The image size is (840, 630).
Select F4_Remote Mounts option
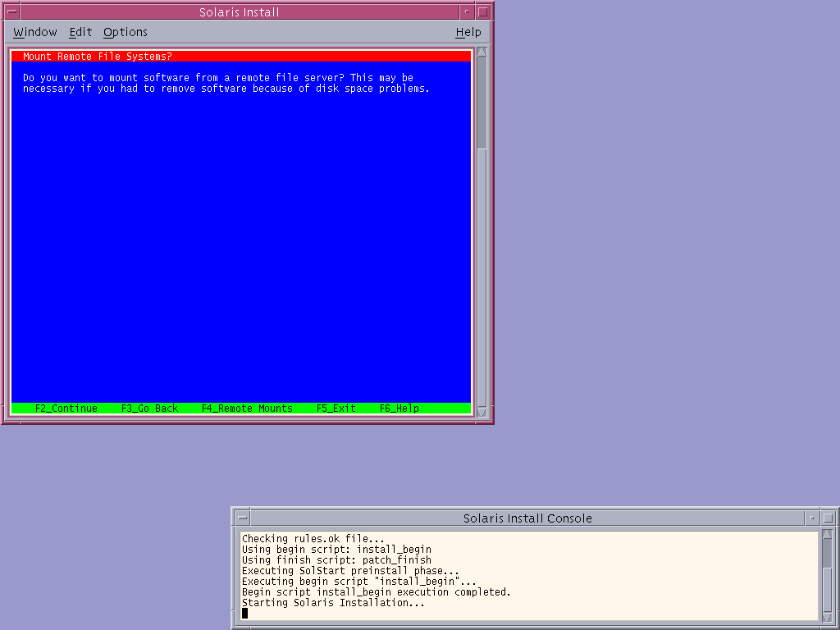coord(247,409)
